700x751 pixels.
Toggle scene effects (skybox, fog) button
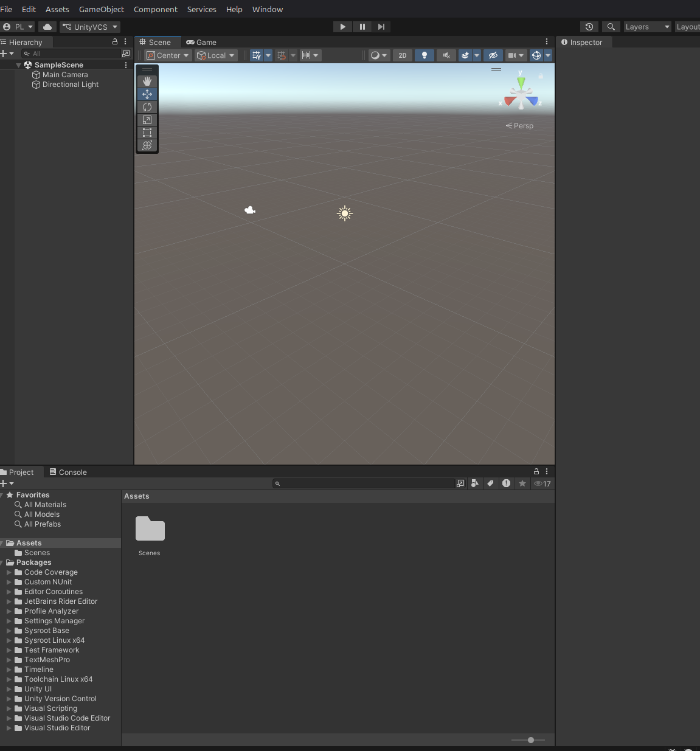pos(465,55)
